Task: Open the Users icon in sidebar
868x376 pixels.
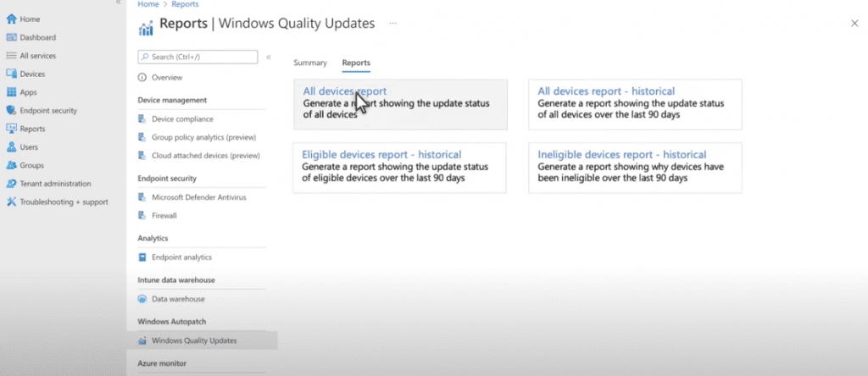Action: point(11,147)
